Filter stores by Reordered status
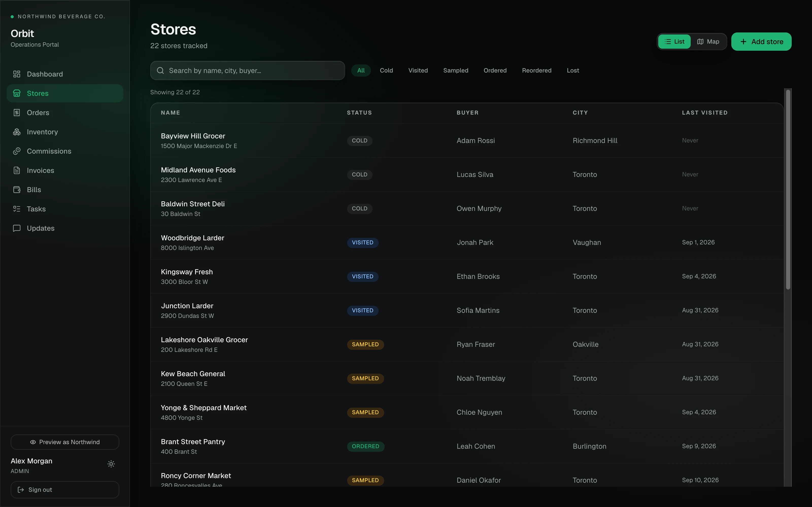 (536, 70)
